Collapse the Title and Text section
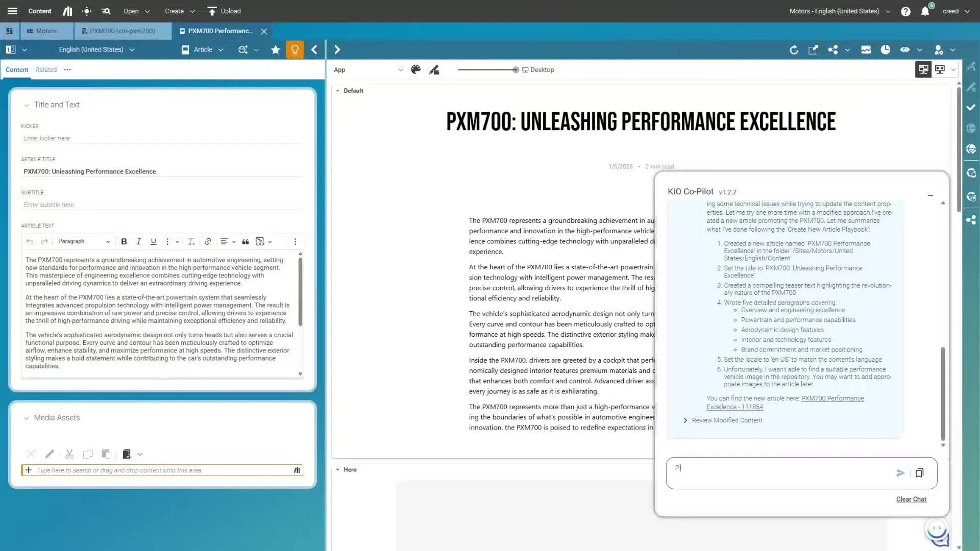Image resolution: width=980 pixels, height=551 pixels. (x=27, y=105)
